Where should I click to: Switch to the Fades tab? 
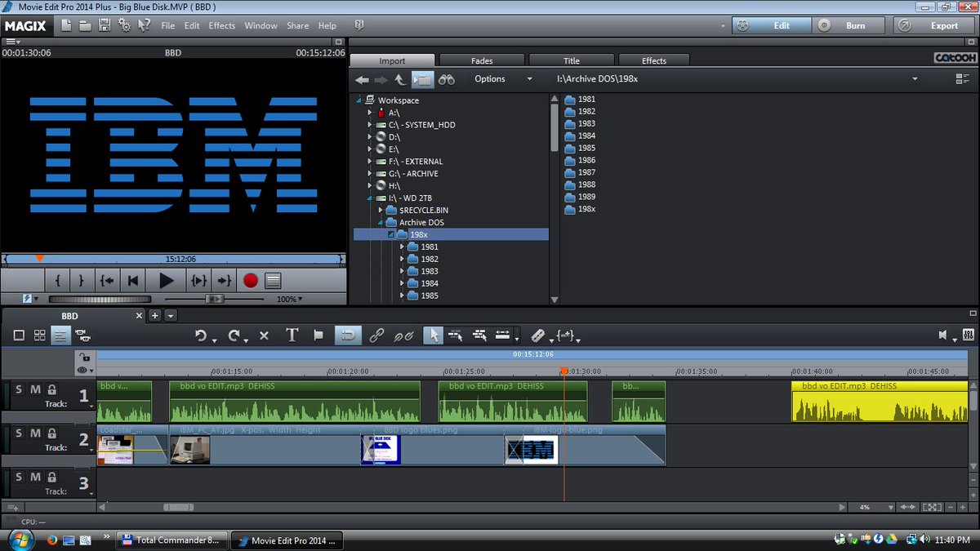point(482,60)
